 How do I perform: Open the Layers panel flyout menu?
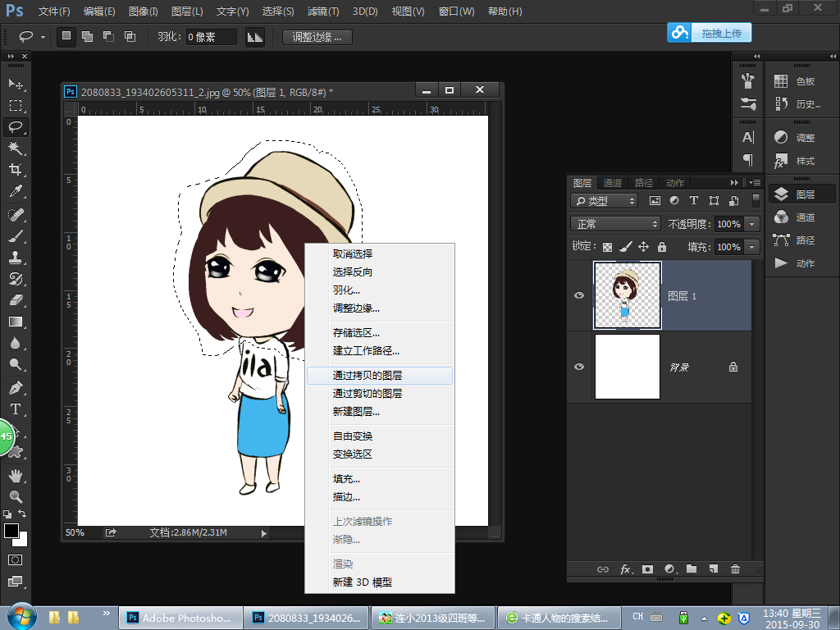[x=755, y=183]
